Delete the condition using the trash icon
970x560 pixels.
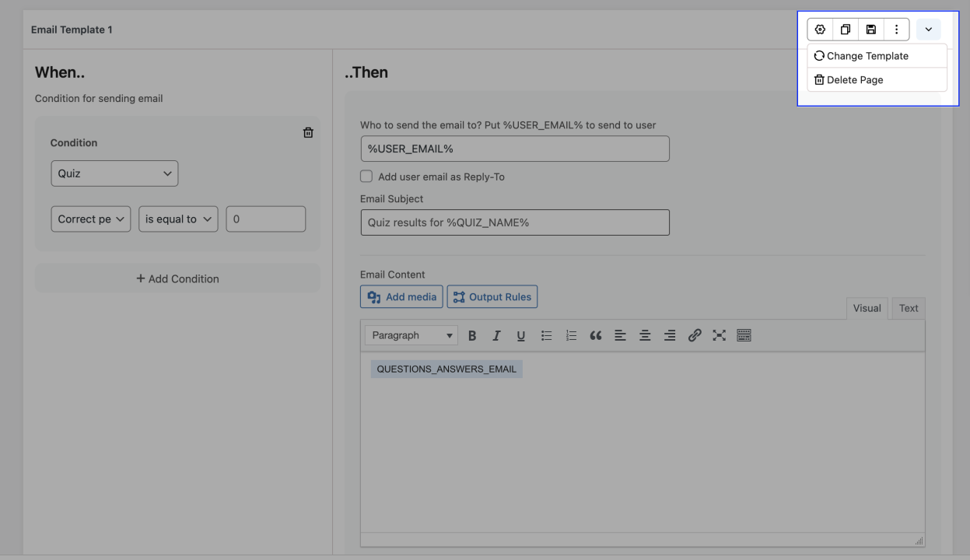[x=308, y=132]
